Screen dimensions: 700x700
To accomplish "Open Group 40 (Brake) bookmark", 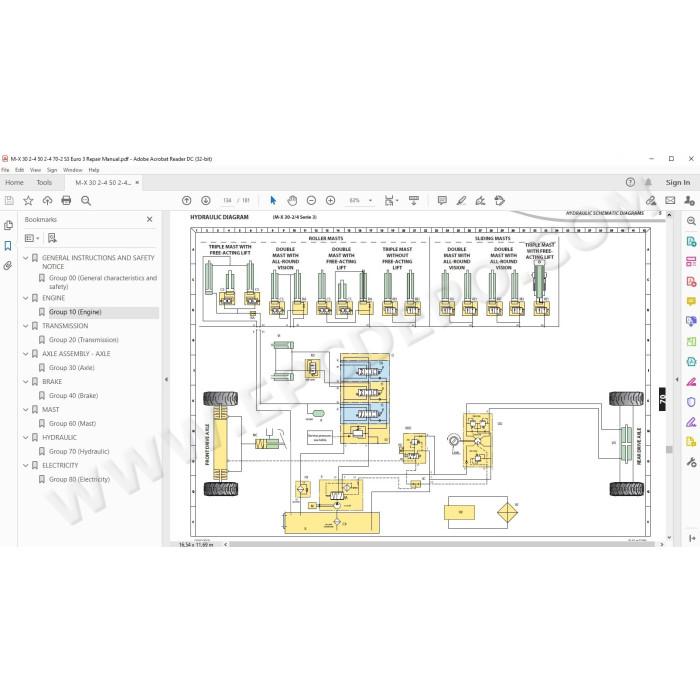I will [x=73, y=396].
